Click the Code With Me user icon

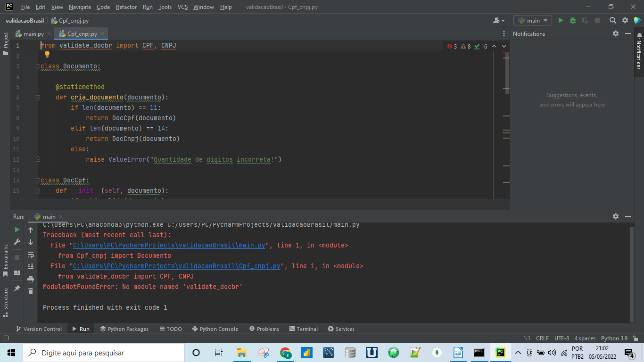click(498, 20)
